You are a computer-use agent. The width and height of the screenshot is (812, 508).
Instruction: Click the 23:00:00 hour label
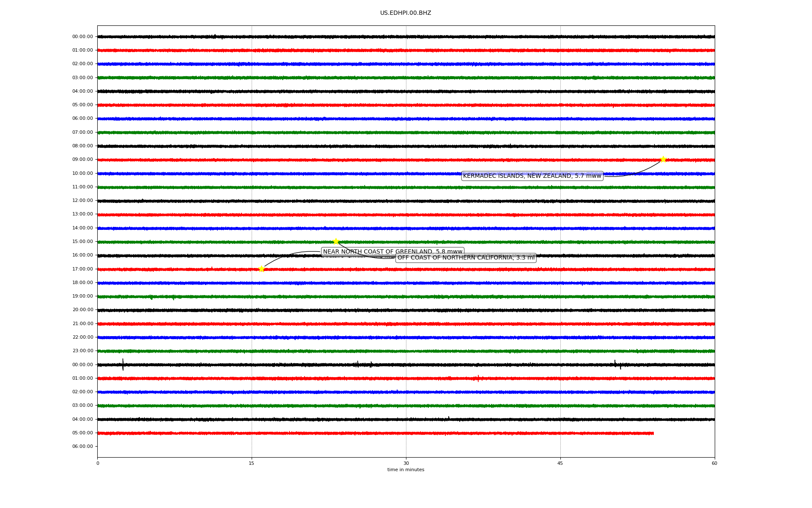pyautogui.click(x=82, y=351)
